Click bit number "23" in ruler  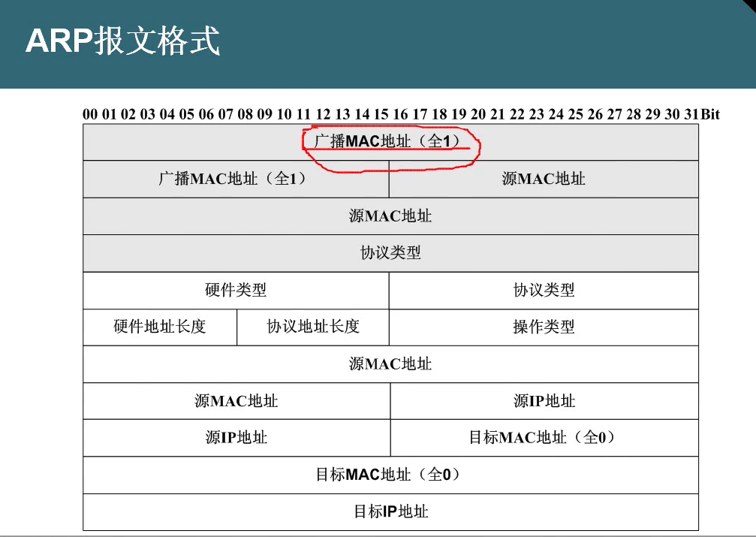click(536, 114)
